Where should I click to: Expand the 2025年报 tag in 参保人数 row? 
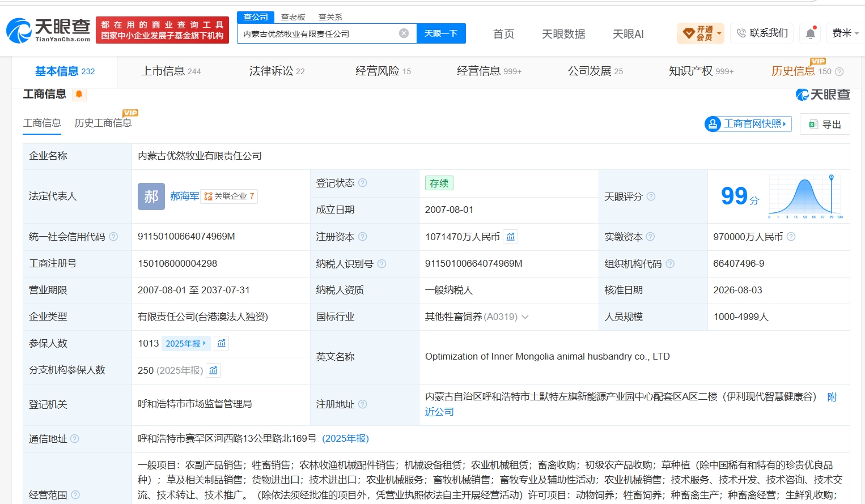[186, 343]
